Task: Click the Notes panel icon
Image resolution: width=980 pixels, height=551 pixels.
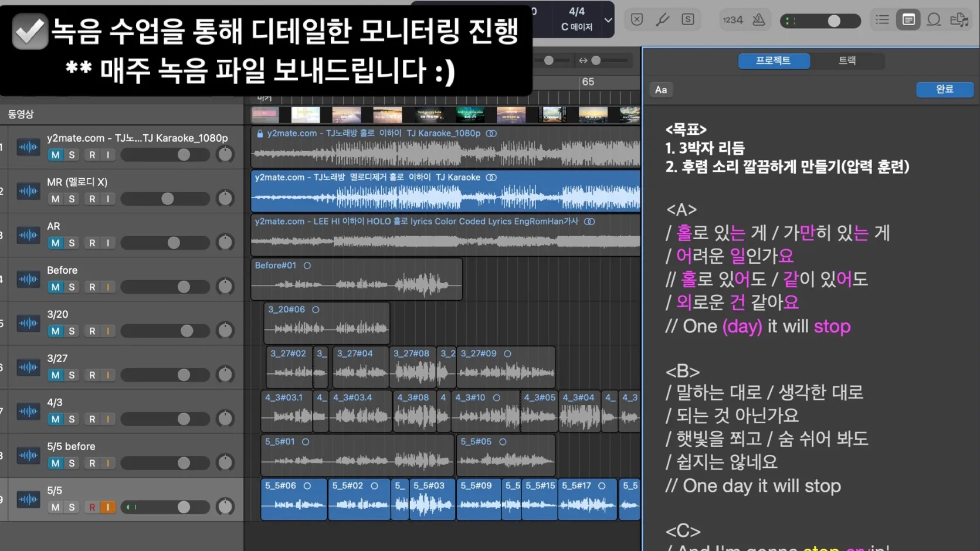Action: (x=908, y=20)
